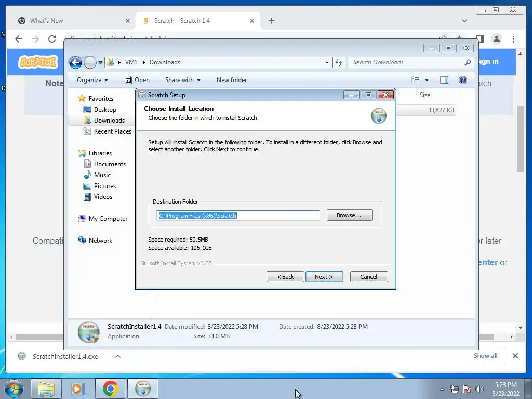532x399 pixels.
Task: Select My Computer in navigation pane
Action: (x=108, y=219)
